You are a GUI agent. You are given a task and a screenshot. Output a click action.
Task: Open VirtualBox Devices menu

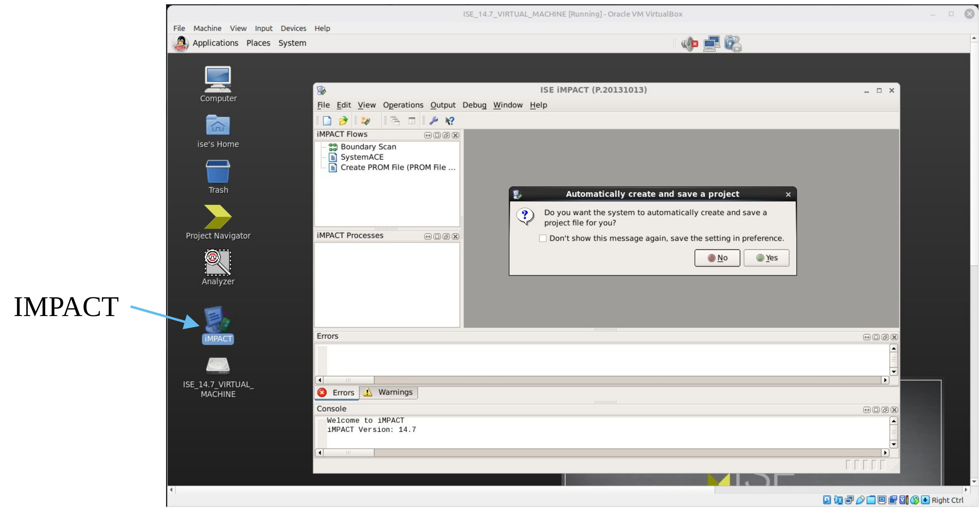tap(293, 28)
